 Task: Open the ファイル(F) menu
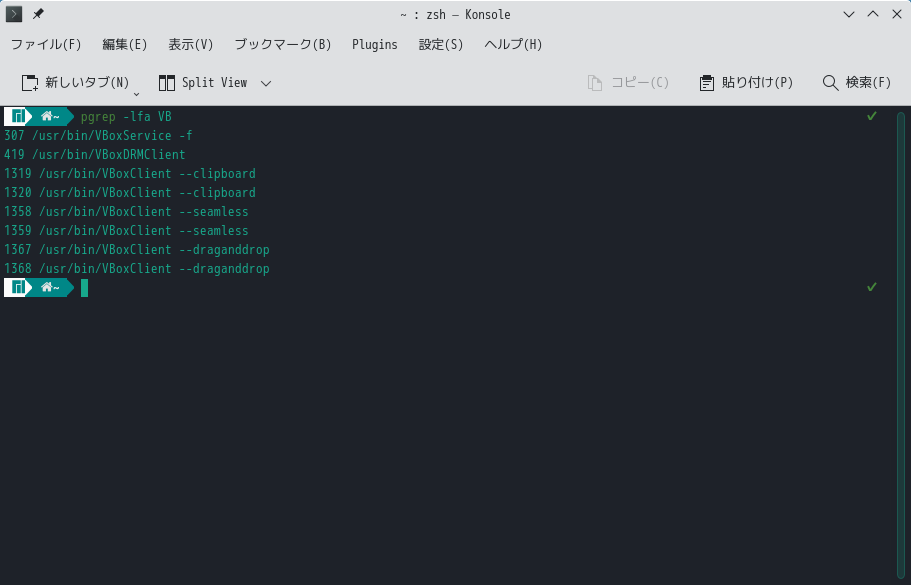pyautogui.click(x=46, y=45)
